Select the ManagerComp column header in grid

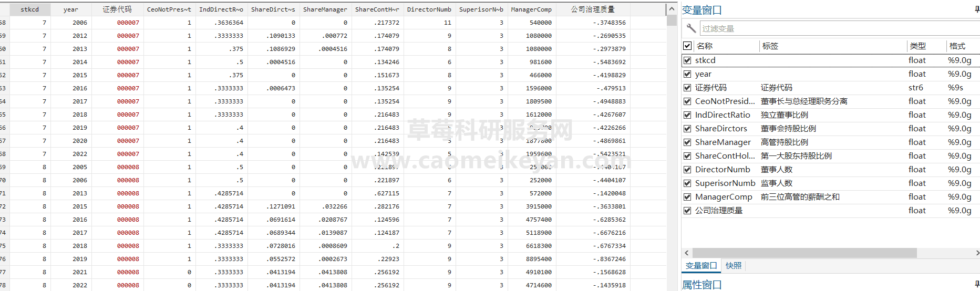531,9
